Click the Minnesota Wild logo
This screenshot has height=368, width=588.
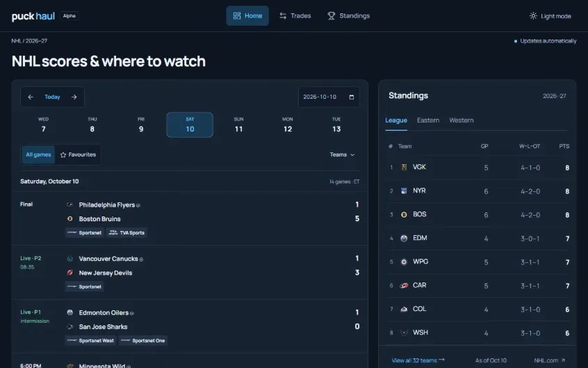pyautogui.click(x=70, y=366)
